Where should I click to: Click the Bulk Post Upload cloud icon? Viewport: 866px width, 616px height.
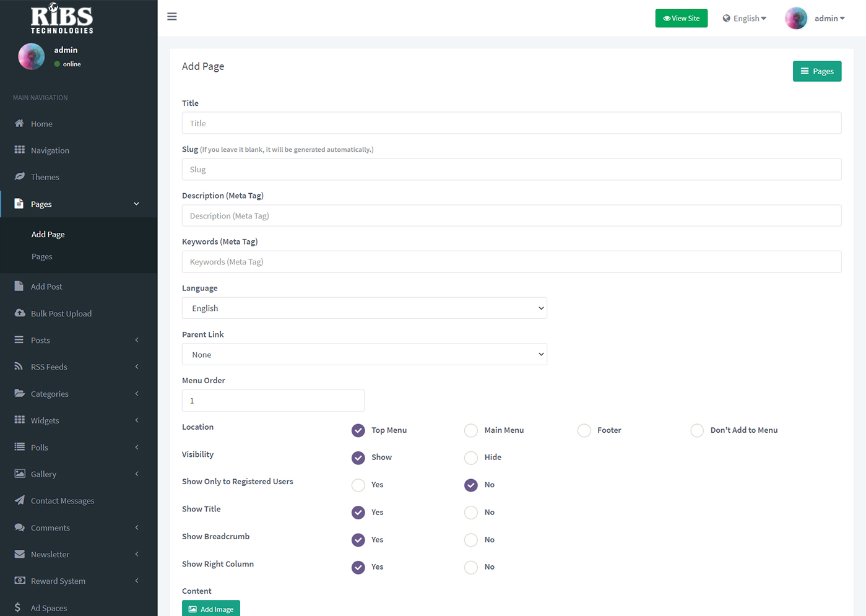[x=19, y=313]
